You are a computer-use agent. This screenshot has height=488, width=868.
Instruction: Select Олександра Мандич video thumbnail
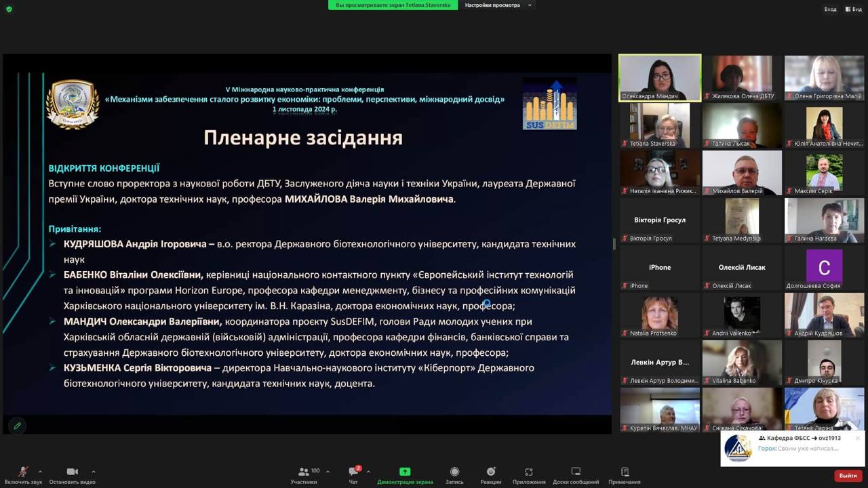coord(660,77)
